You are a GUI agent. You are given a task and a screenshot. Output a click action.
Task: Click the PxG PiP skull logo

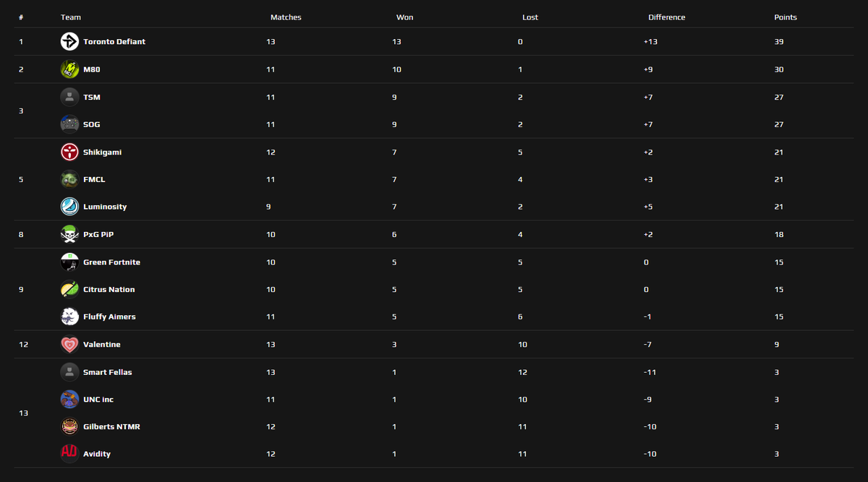(x=69, y=234)
